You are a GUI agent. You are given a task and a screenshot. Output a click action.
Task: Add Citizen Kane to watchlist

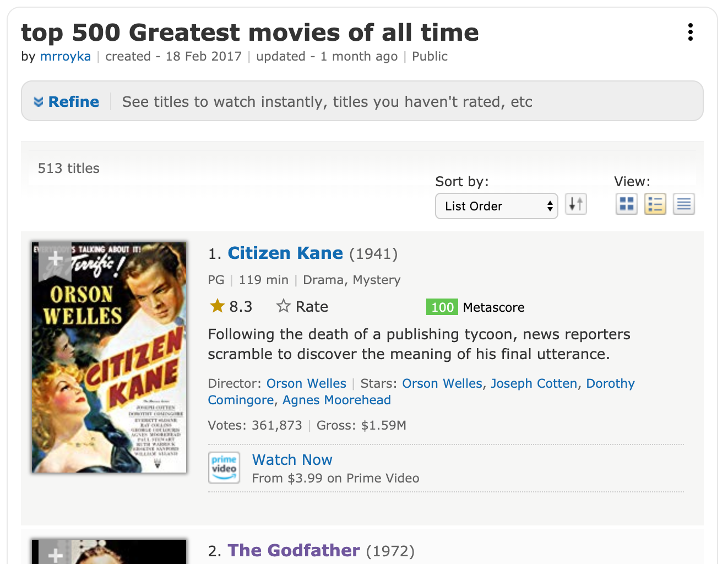[55, 260]
